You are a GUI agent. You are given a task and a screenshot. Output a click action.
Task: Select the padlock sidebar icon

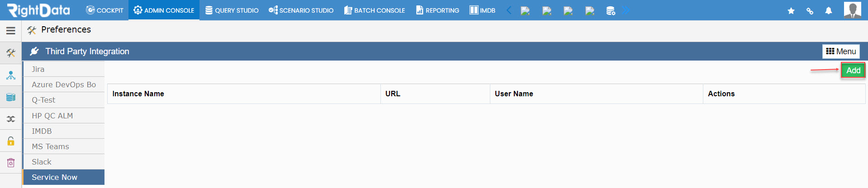pos(11,141)
